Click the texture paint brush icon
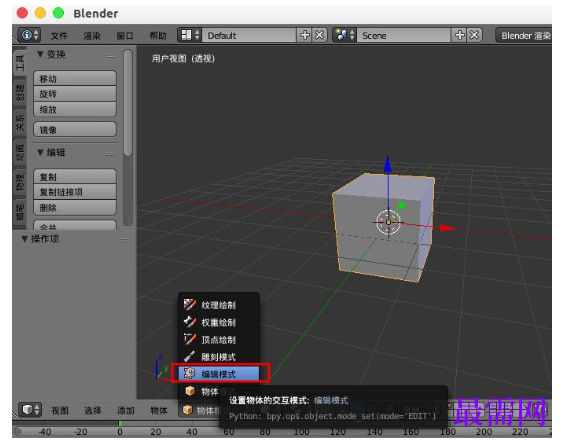Image resolution: width=565 pixels, height=443 pixels. 190,305
